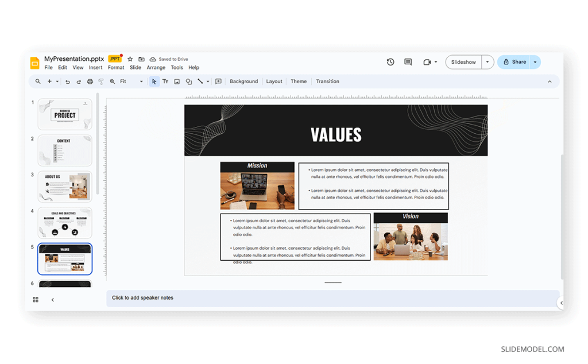Viewport: 588px width, 364px height.
Task: Undo the last action
Action: pos(68,81)
